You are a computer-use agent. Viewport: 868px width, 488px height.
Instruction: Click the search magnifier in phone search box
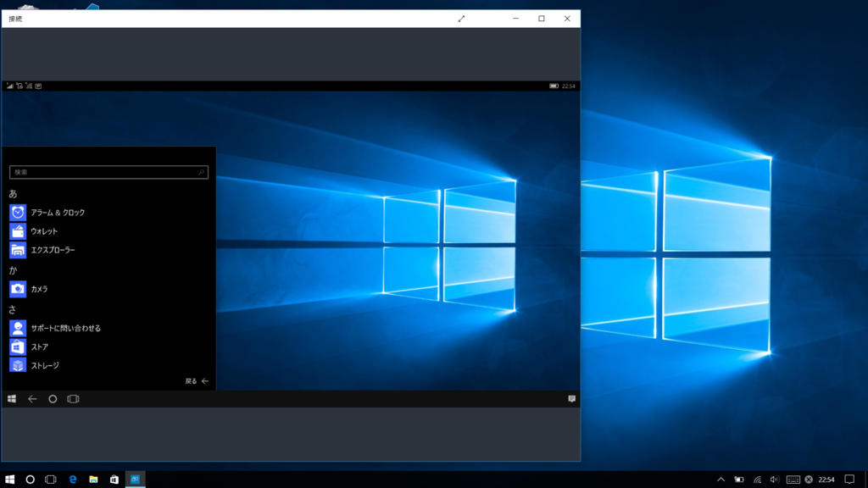pyautogui.click(x=201, y=172)
